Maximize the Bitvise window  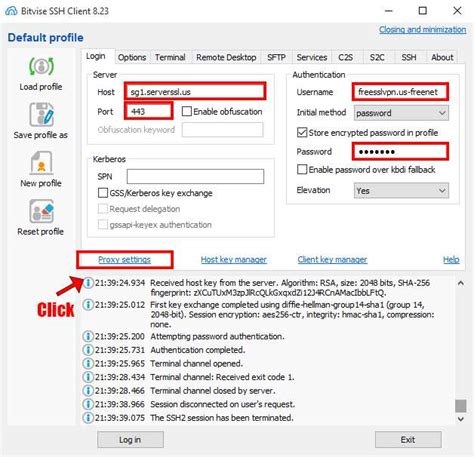click(423, 11)
